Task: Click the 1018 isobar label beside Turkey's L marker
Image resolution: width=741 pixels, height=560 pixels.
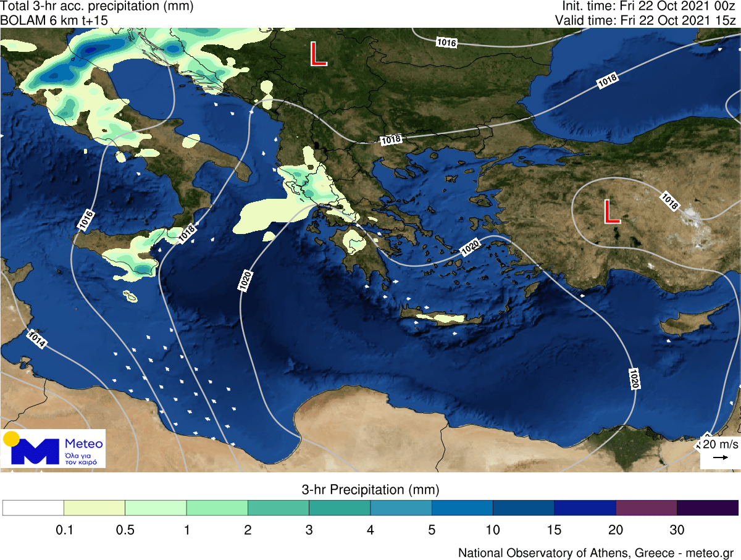Action: 669,199
